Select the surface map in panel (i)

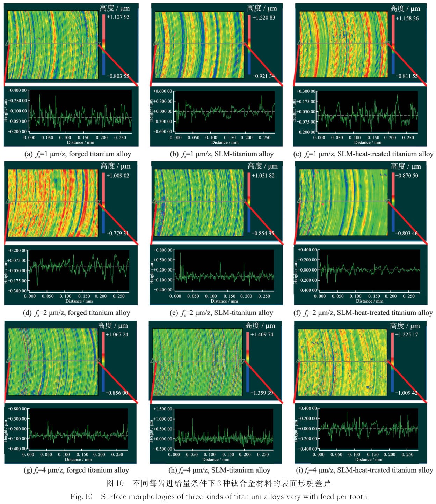342,362
